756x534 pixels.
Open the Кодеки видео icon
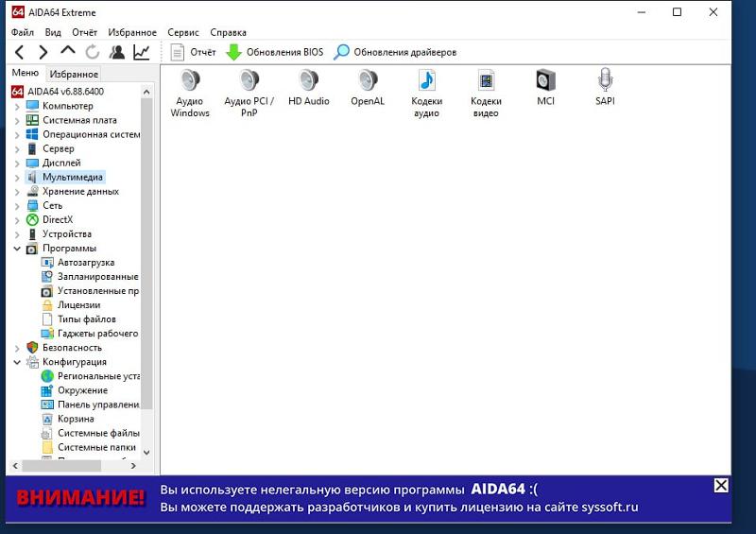(486, 94)
